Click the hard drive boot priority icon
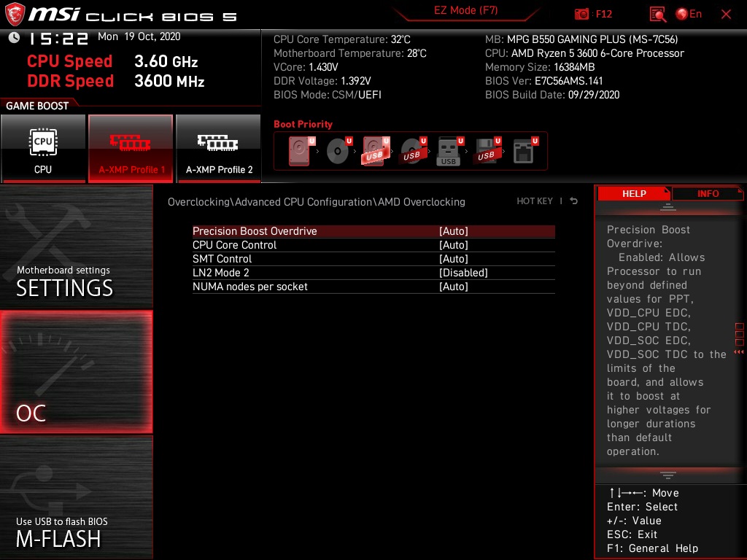Image resolution: width=747 pixels, height=560 pixels. click(x=298, y=149)
